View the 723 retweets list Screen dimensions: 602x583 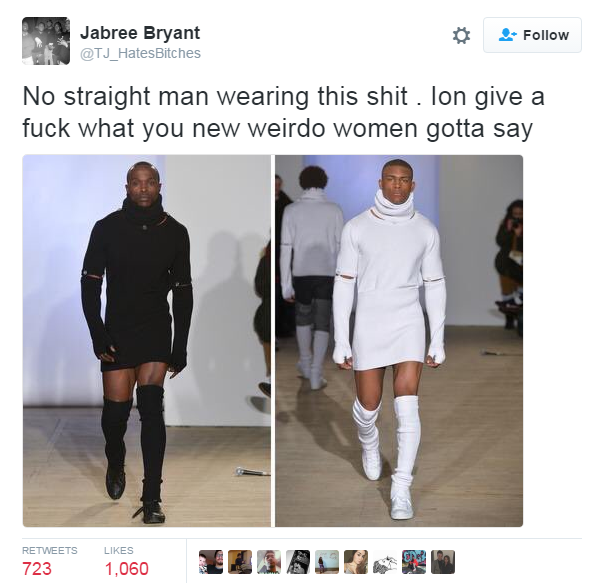click(50, 562)
